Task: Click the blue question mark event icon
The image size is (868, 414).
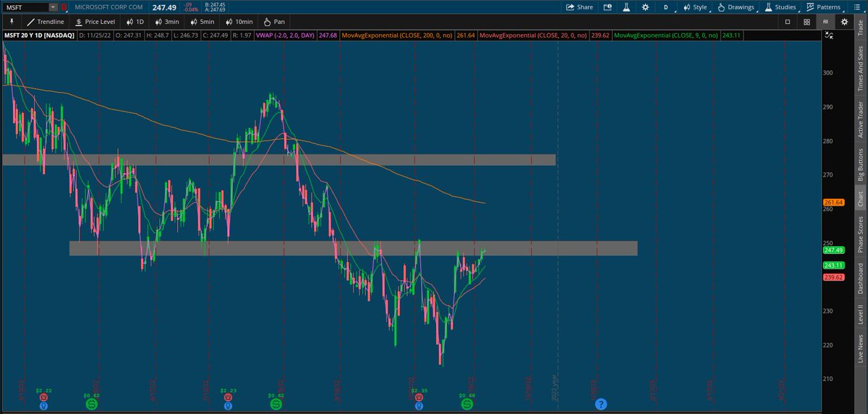Action: (600, 404)
